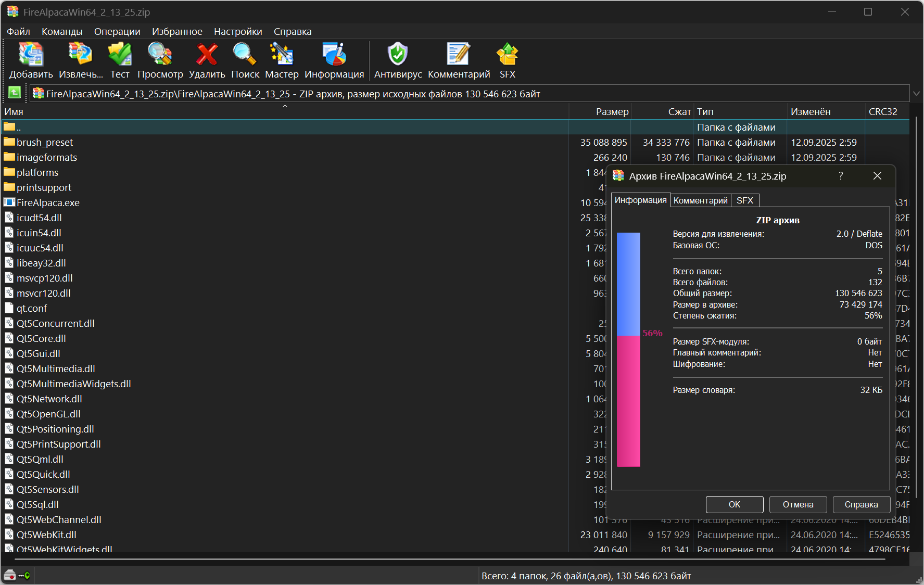Open the Справка menu
The width and height of the screenshot is (924, 585).
293,32
